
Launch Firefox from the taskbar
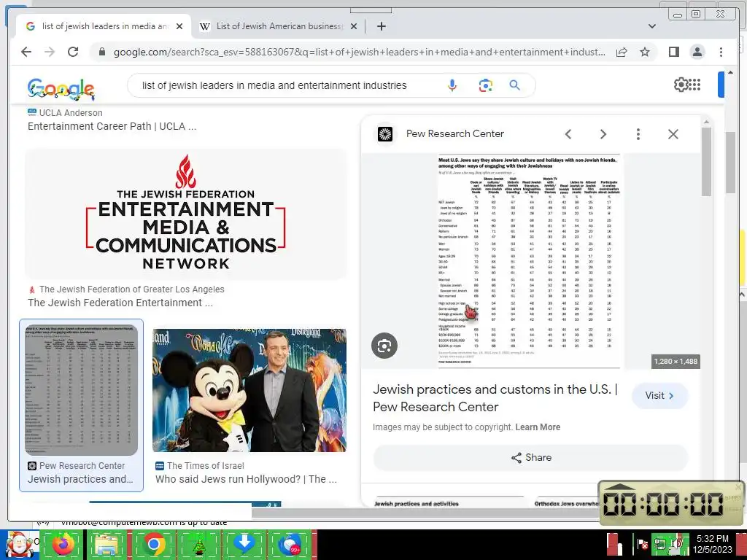63,544
